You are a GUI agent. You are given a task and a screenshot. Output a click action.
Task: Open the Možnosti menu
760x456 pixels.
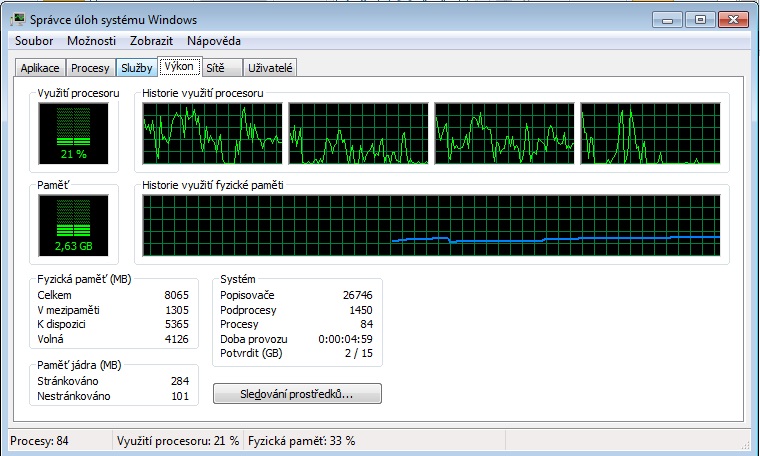point(92,41)
